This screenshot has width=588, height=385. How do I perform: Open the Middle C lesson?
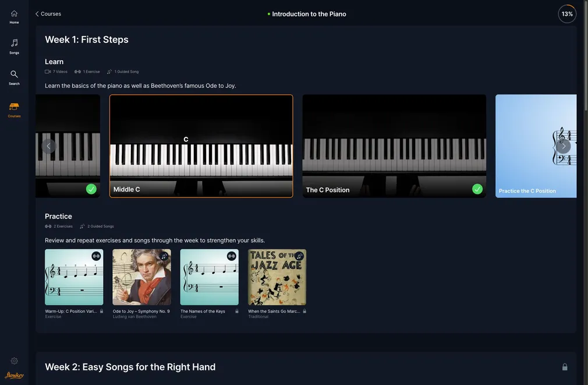click(x=201, y=146)
